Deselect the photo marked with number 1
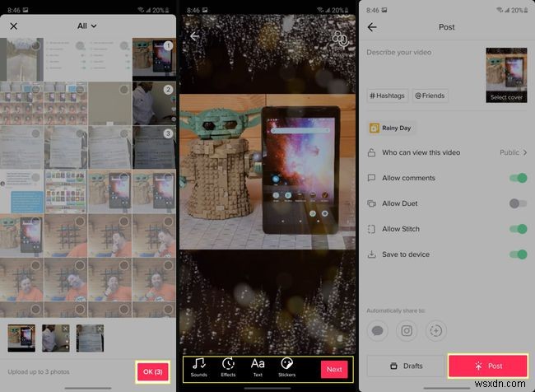This screenshot has height=392, width=535. 168,46
